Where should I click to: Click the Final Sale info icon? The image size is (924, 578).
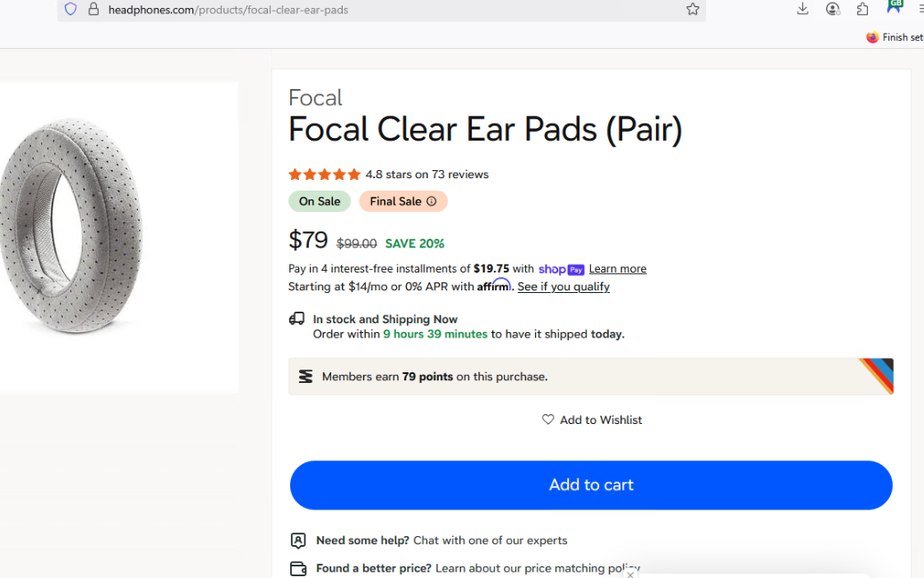pyautogui.click(x=432, y=201)
